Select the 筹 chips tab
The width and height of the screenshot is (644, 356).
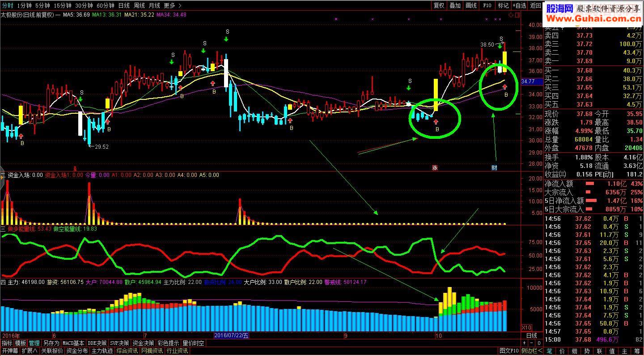coord(637,351)
